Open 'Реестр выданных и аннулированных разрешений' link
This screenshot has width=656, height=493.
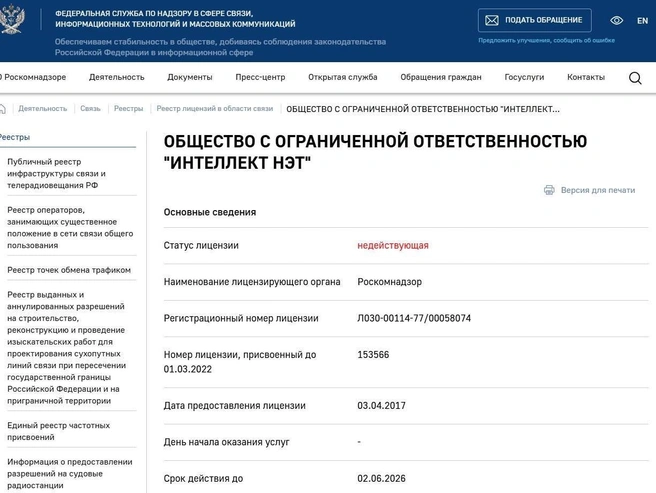pyautogui.click(x=67, y=347)
